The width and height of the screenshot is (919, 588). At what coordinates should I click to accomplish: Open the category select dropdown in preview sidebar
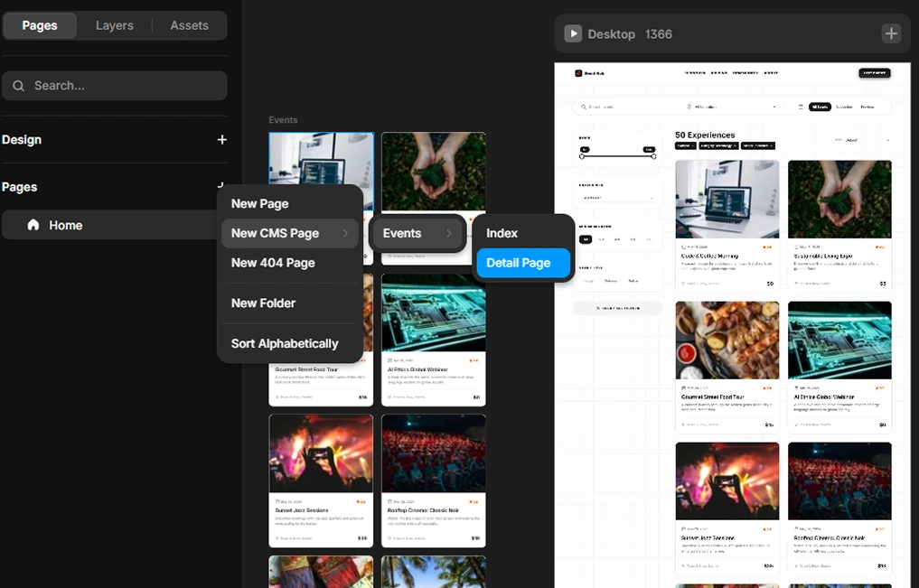(617, 198)
